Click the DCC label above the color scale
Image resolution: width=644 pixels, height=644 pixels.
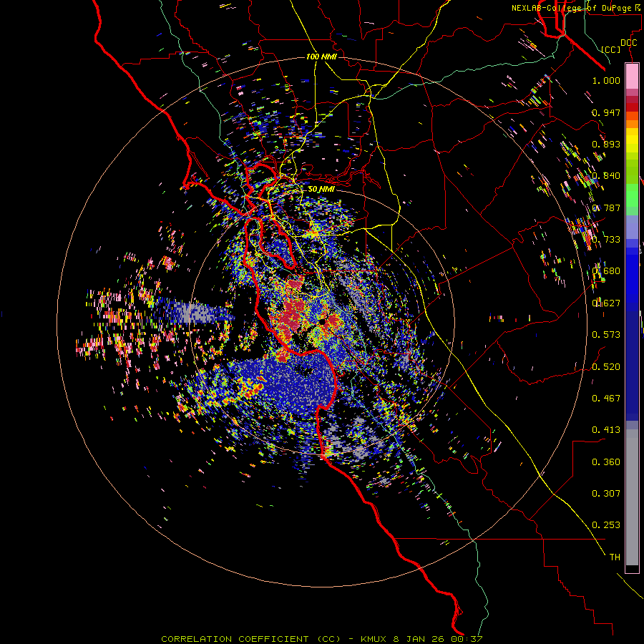(628, 43)
